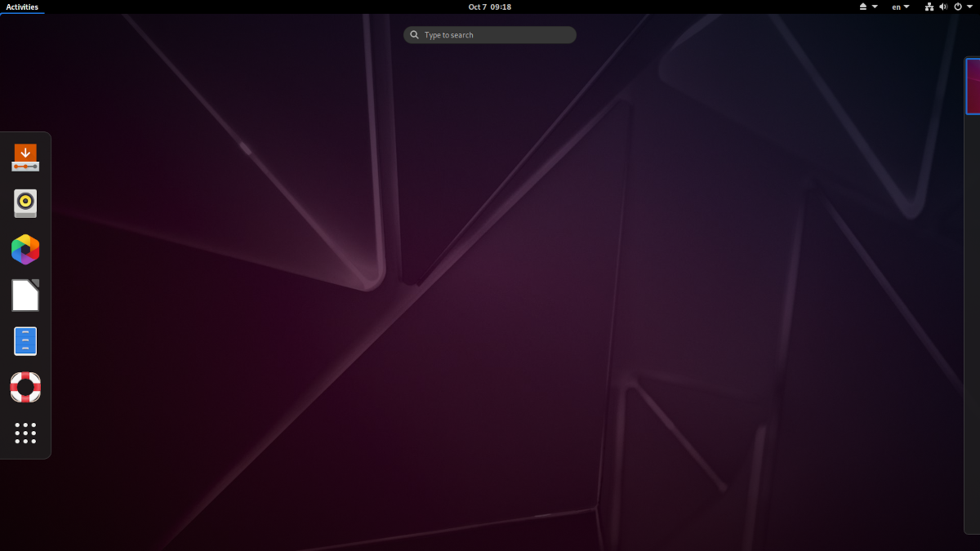Open the 'en' keyboard layout menu
The image size is (980, 551).
pos(900,7)
